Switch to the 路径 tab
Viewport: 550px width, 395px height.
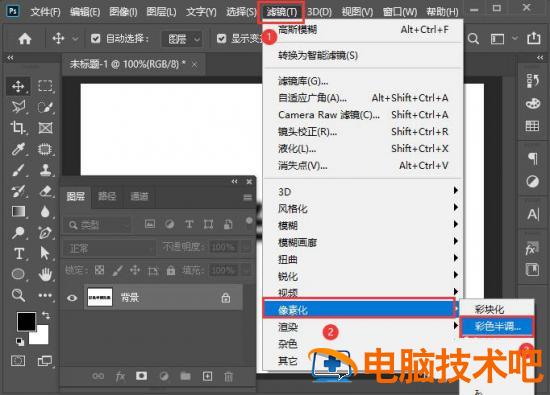click(107, 196)
